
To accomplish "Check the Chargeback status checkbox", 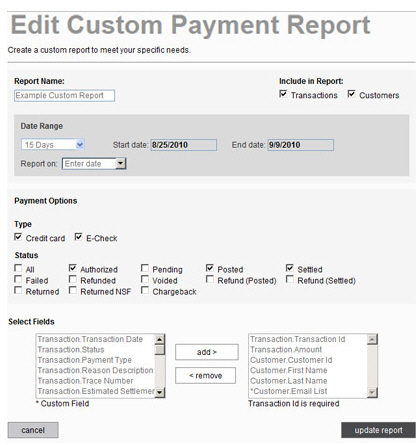I will [x=145, y=290].
